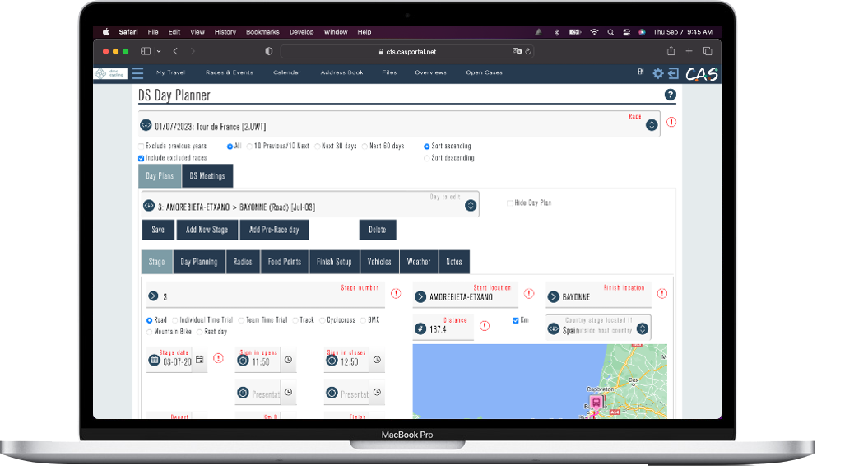Viewport: 868px width, 475px height.
Task: Switch to Day Planning tab
Action: (x=199, y=262)
